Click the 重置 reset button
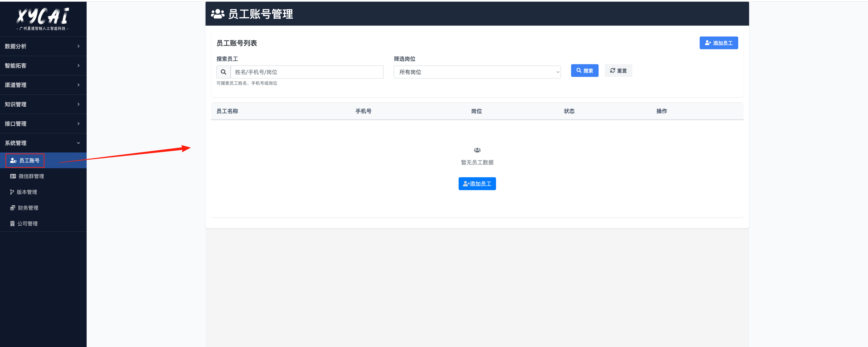Viewport: 868px width, 347px height. tap(618, 70)
